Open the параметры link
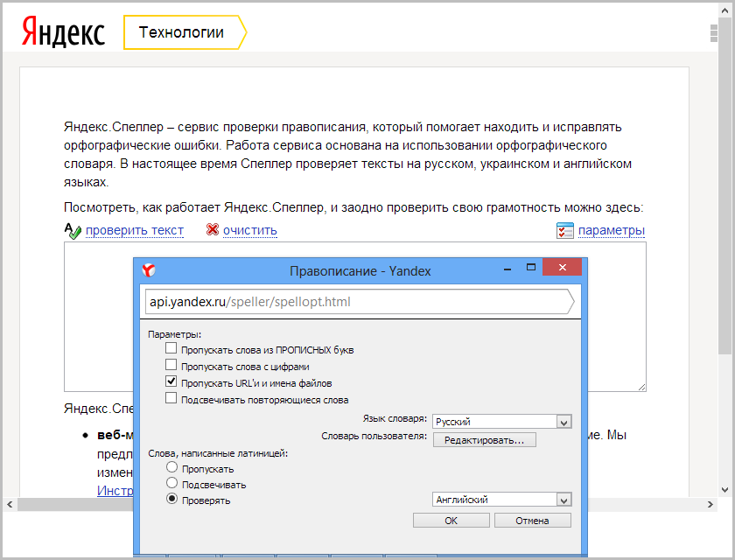735x560 pixels. point(612,230)
